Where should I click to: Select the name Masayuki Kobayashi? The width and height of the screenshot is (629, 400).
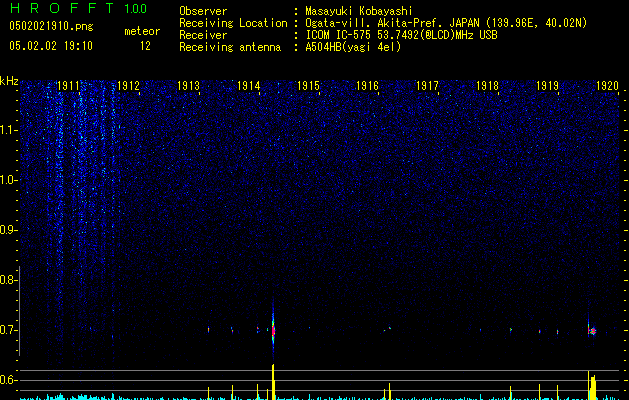click(359, 11)
